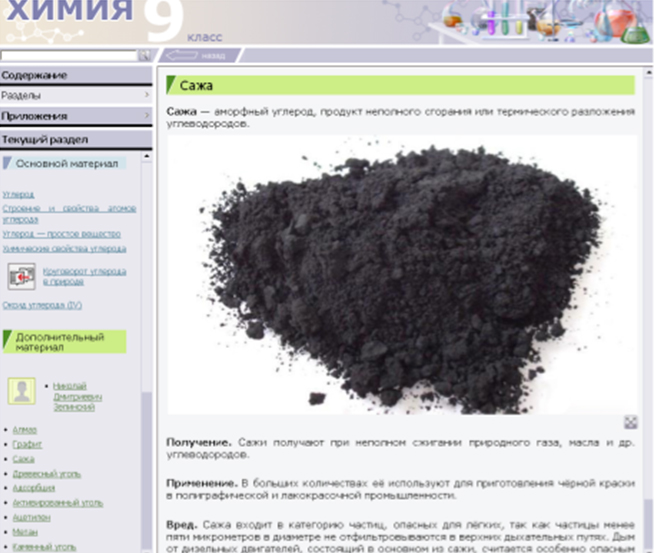Image resolution: width=654 pixels, height=553 pixels.
Task: Open the 'Углерод' link
Action: point(18,194)
